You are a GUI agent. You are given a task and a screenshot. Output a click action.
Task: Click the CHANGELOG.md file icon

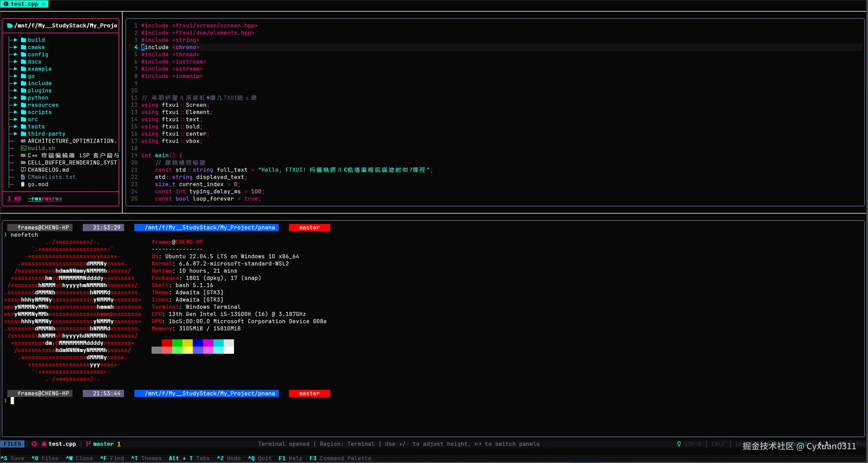(23, 170)
